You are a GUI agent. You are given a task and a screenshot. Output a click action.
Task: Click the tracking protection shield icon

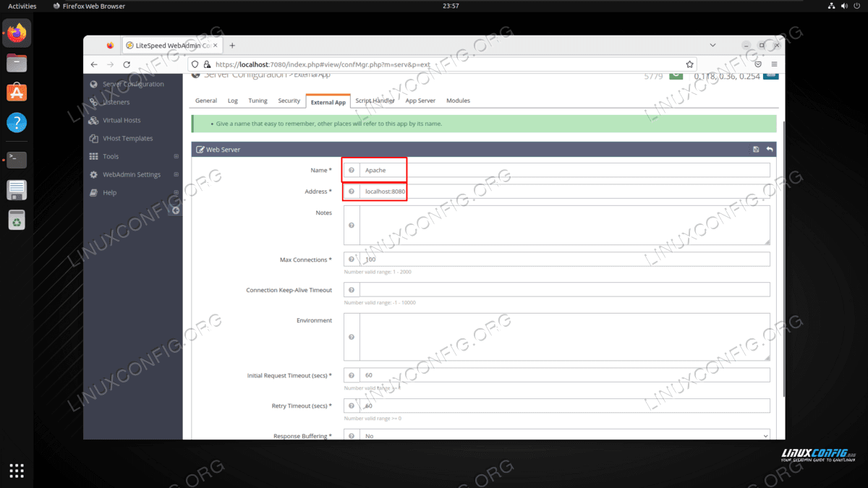(195, 64)
